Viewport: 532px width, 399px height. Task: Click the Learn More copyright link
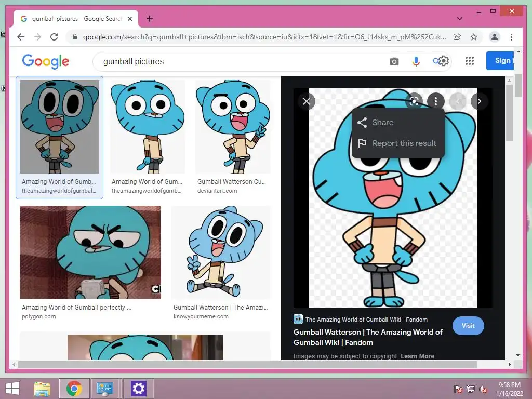point(417,356)
